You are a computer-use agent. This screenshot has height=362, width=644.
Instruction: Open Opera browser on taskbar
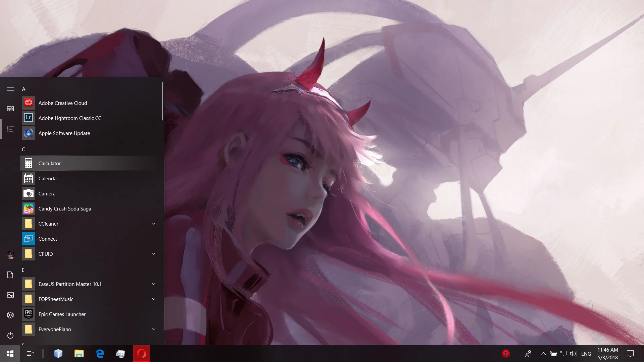142,354
